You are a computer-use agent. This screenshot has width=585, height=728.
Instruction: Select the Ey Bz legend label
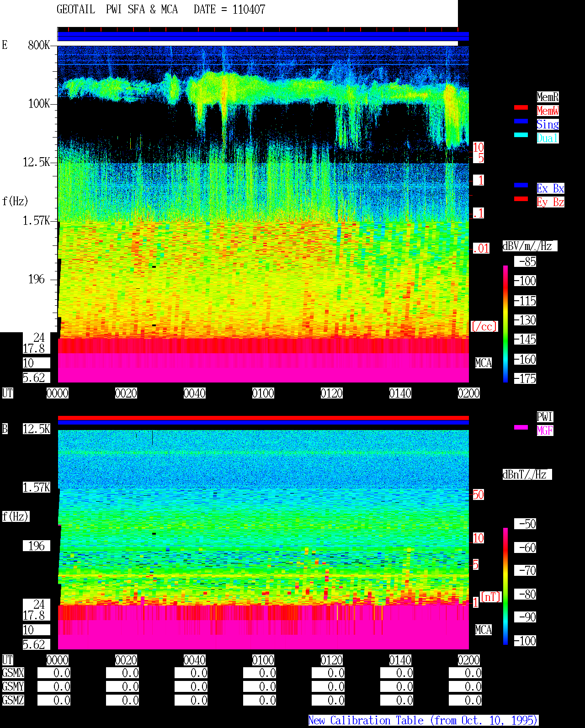click(550, 202)
